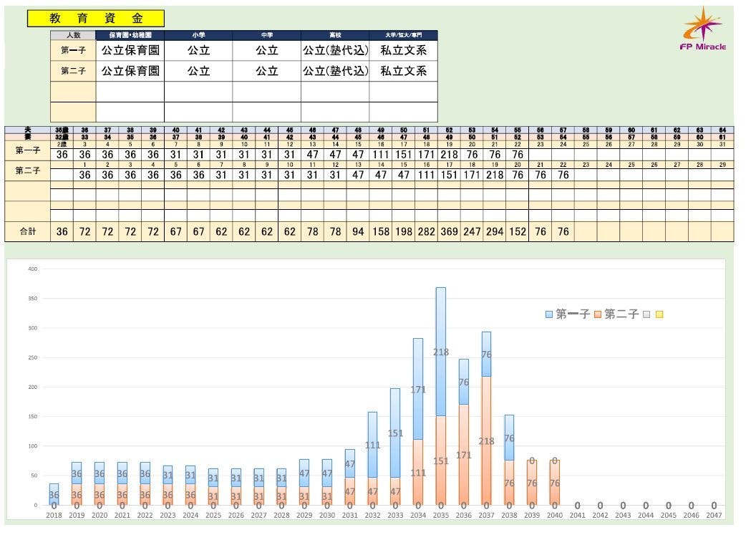Select the 282 cell in the 合計 row

click(x=426, y=231)
